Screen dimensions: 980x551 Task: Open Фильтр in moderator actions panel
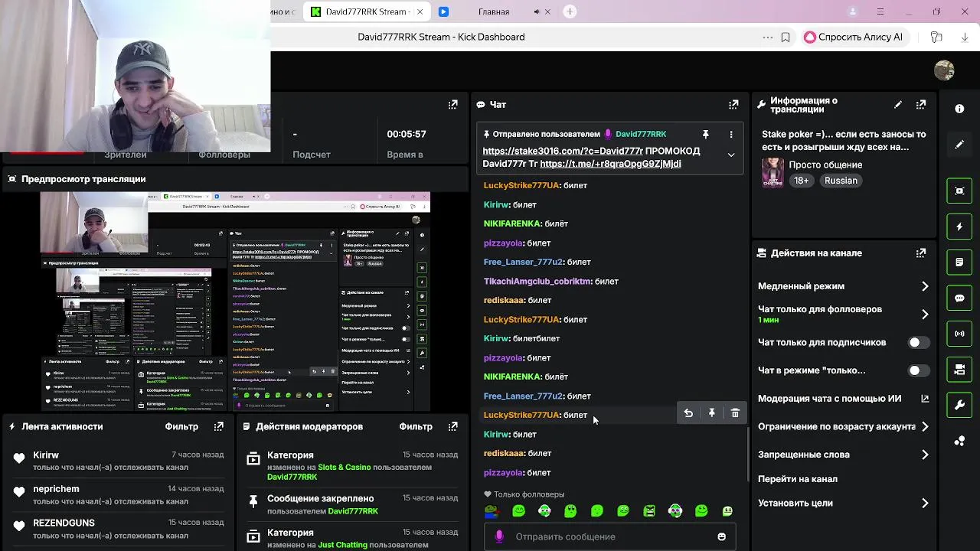(416, 426)
